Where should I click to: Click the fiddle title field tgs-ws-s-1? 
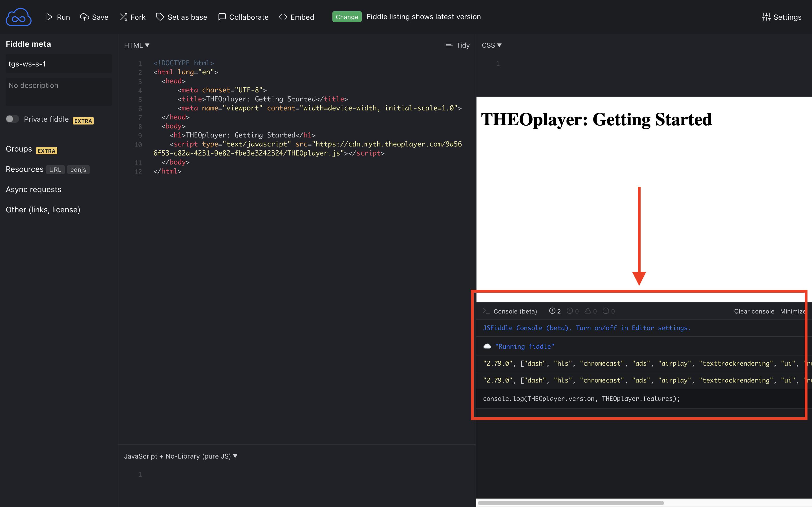coord(59,64)
